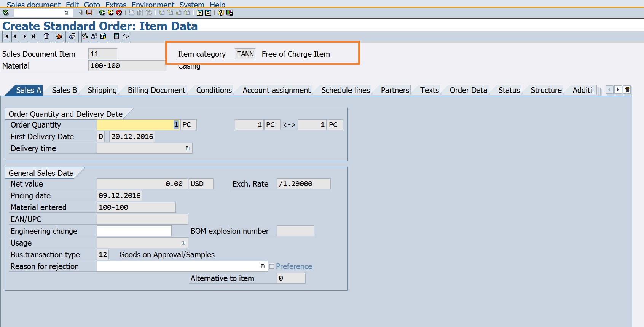644x327 pixels.
Task: Open the Extras menu
Action: (x=116, y=4)
